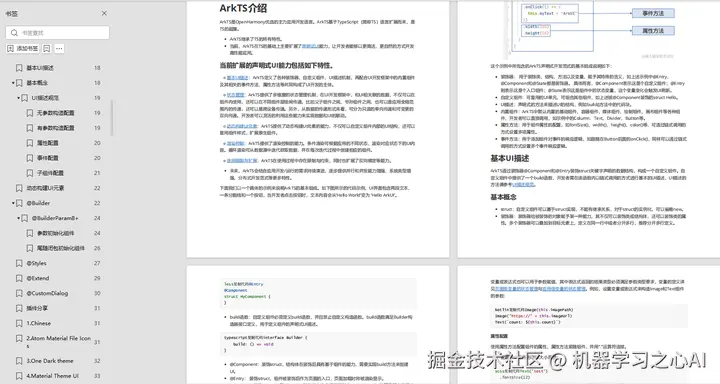Jump to the @CustomDialog bookmark
This screenshot has width=720, height=384.
pyautogui.click(x=47, y=294)
